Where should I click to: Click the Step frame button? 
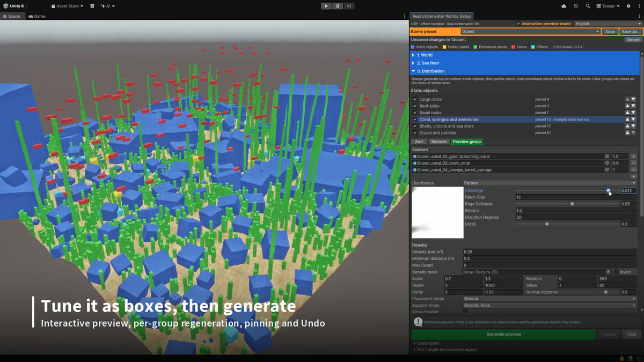(x=349, y=6)
